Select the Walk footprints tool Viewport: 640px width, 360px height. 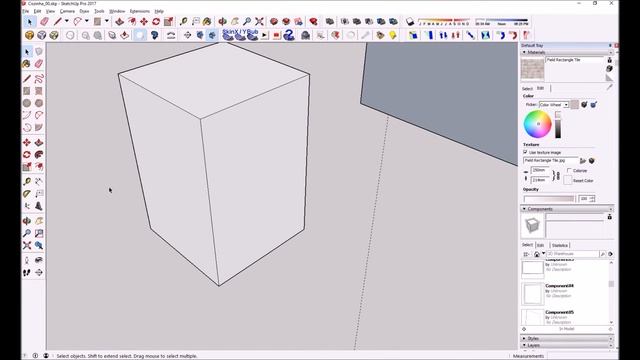[27, 272]
